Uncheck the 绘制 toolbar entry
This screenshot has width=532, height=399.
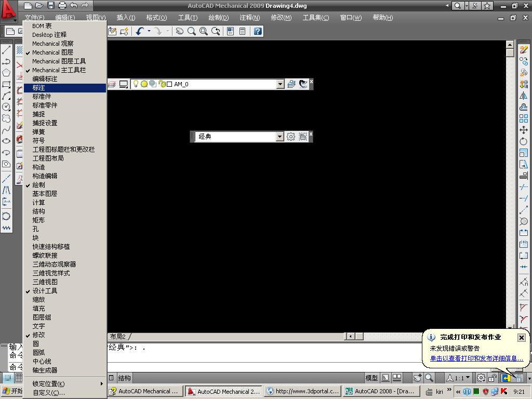click(x=65, y=184)
